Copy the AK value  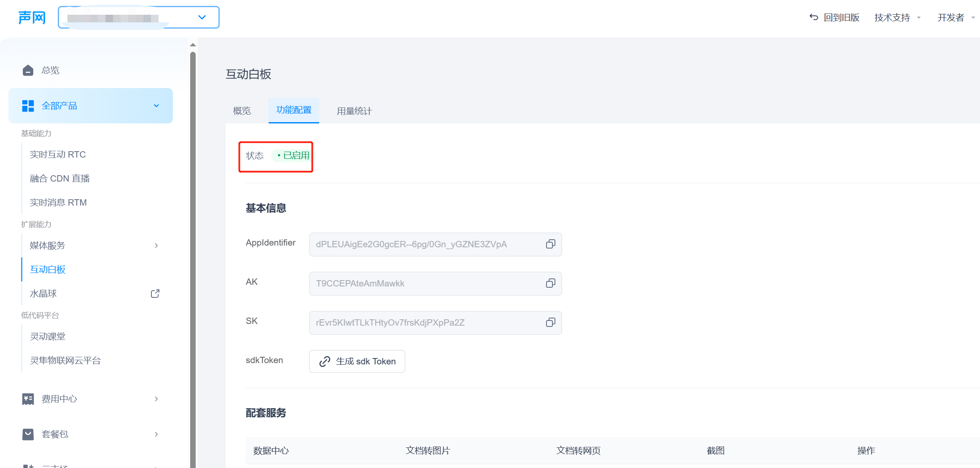[550, 283]
